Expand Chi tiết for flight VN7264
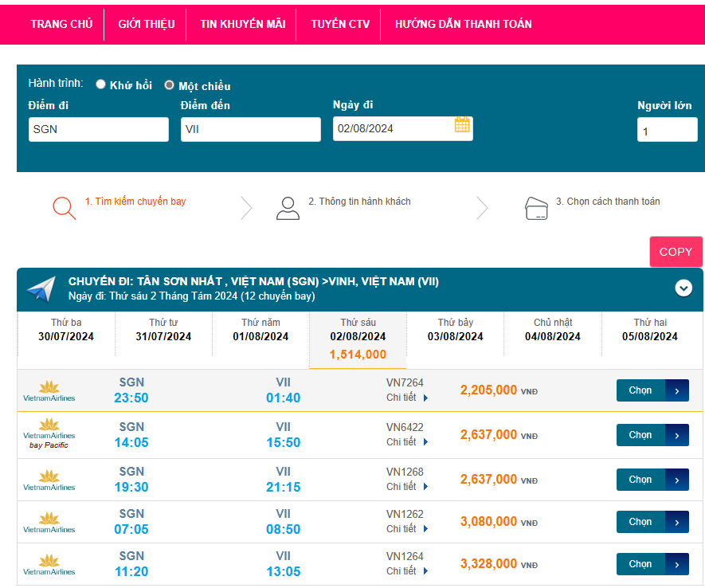The image size is (705, 588). pos(407,398)
